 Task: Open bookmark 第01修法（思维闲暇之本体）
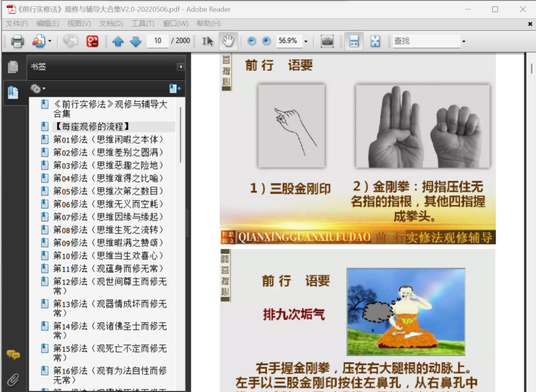click(x=108, y=139)
